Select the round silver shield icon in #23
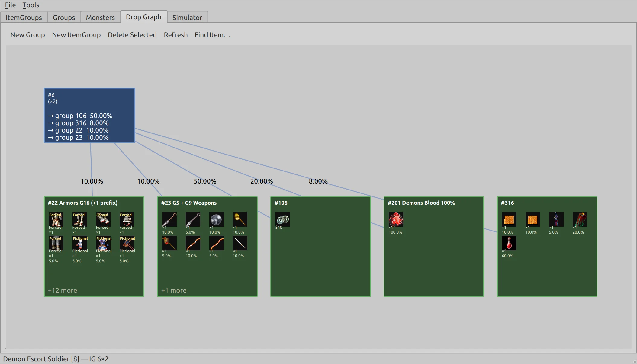This screenshot has height=364, width=637. [216, 219]
